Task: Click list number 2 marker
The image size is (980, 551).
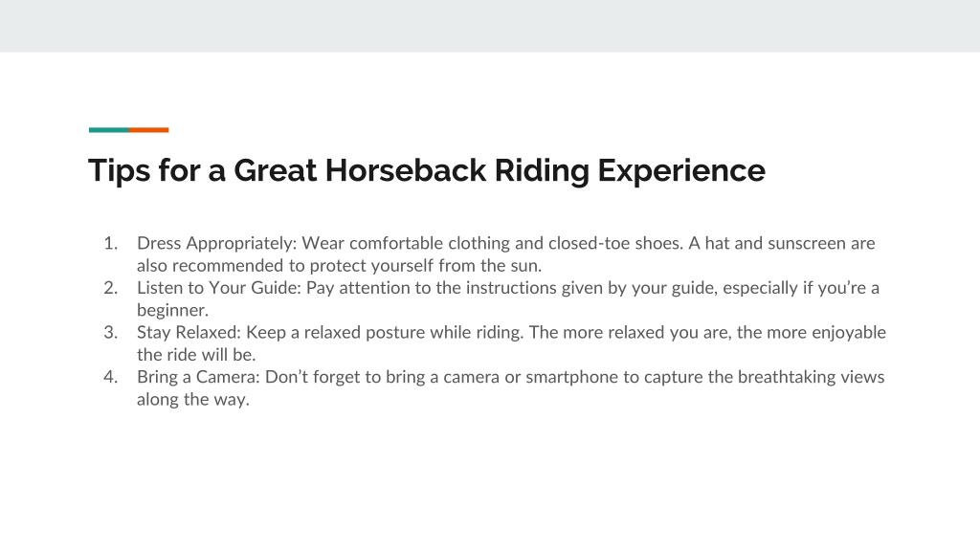Action: [x=111, y=287]
